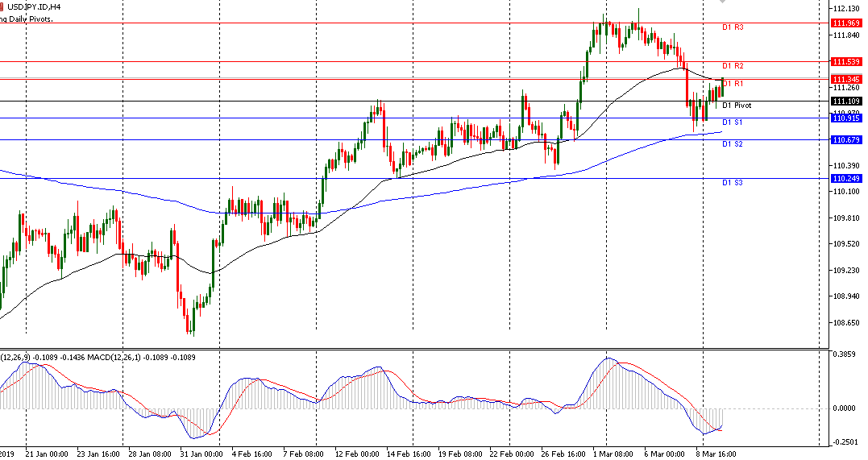Click the 14 Feb 16:00 time label

(409, 454)
